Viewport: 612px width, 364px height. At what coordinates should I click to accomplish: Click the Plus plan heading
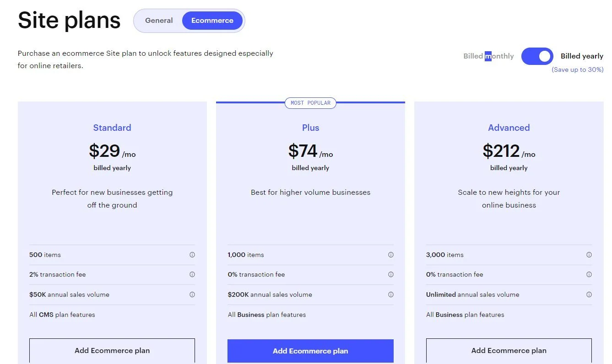(x=310, y=128)
